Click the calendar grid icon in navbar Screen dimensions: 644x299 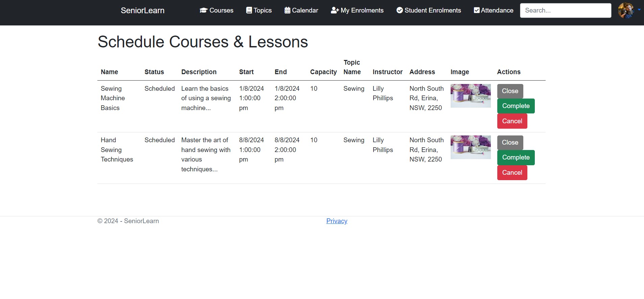pyautogui.click(x=287, y=10)
